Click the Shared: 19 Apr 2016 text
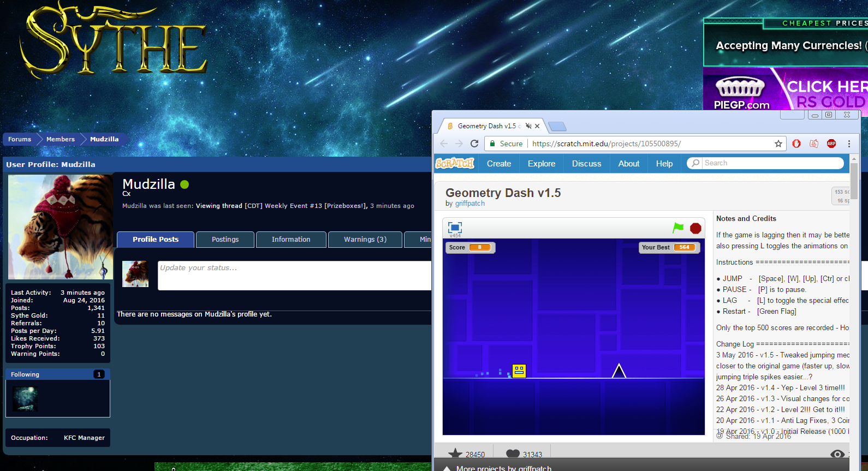 (x=758, y=436)
